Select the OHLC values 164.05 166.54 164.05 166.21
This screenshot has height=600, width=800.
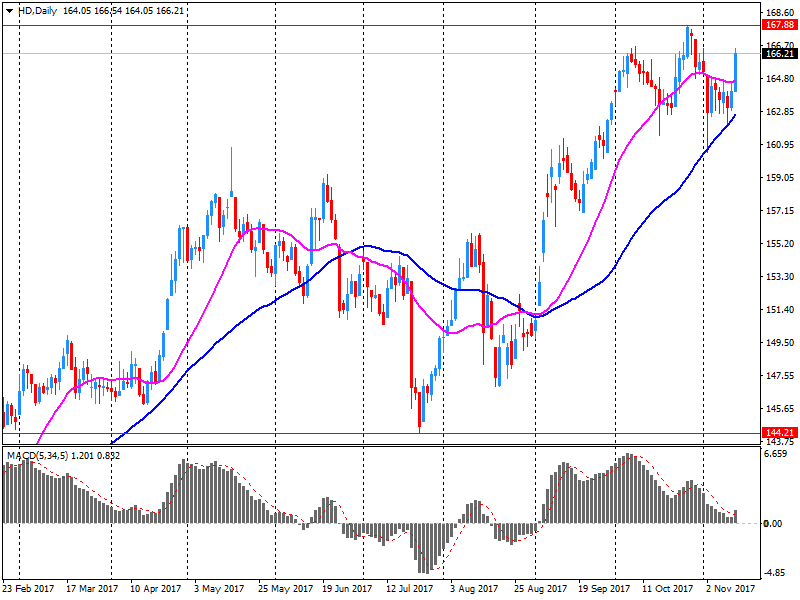click(x=123, y=11)
